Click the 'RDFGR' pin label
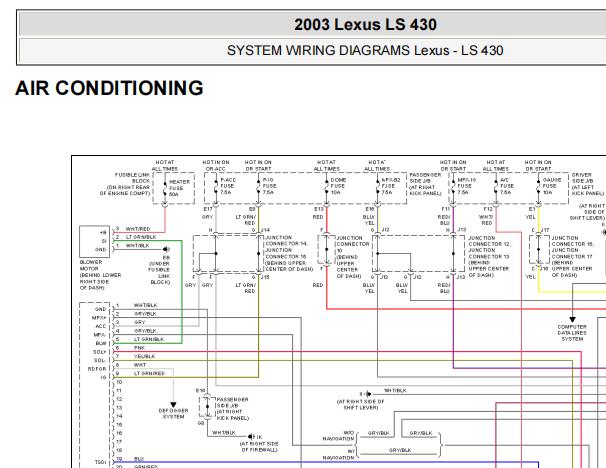Screen dimensions: 606x468 pyautogui.click(x=97, y=369)
